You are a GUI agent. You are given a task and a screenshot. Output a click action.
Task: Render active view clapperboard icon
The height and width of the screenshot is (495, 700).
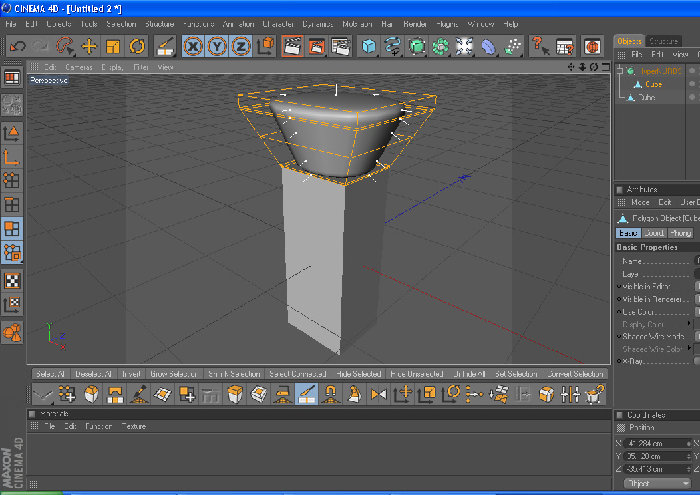[x=292, y=46]
